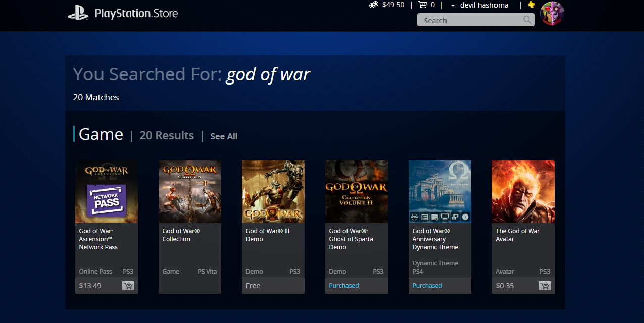Click the Online Pass type label
The width and height of the screenshot is (644, 323).
point(95,272)
